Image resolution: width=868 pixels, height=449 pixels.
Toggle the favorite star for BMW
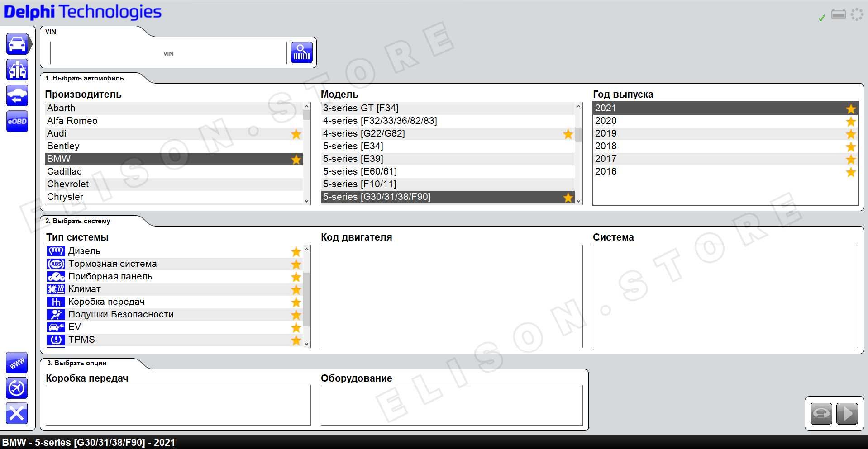click(296, 159)
